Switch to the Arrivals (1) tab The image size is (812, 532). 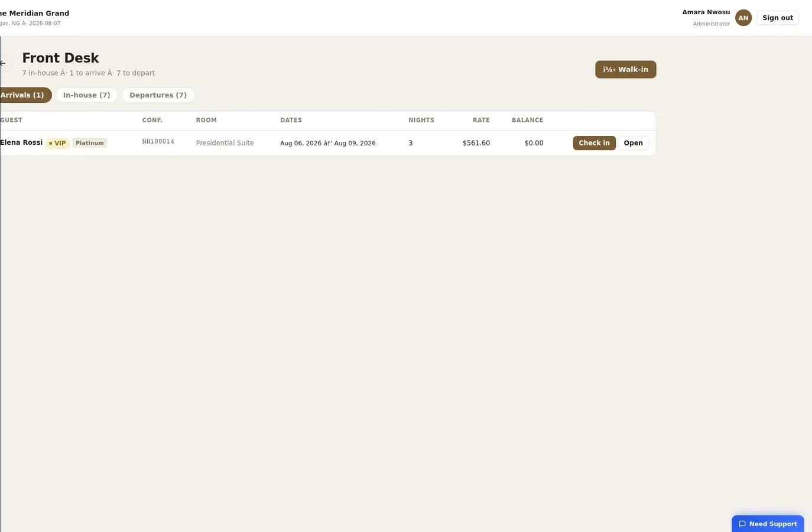pos(24,95)
